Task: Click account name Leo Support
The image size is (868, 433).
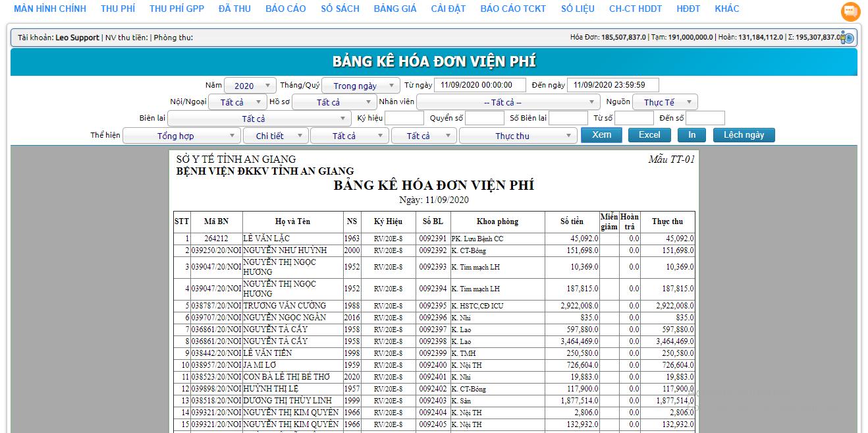Action: (77, 38)
